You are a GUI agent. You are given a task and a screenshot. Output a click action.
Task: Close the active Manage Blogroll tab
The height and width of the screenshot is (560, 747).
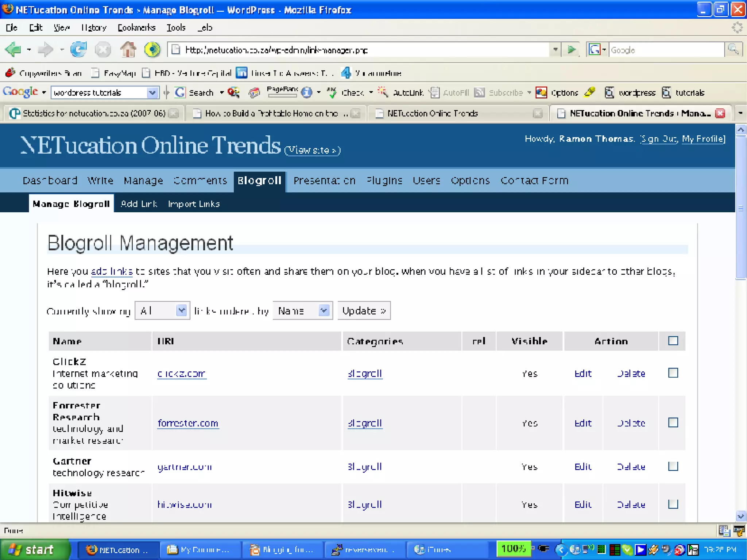pyautogui.click(x=720, y=113)
